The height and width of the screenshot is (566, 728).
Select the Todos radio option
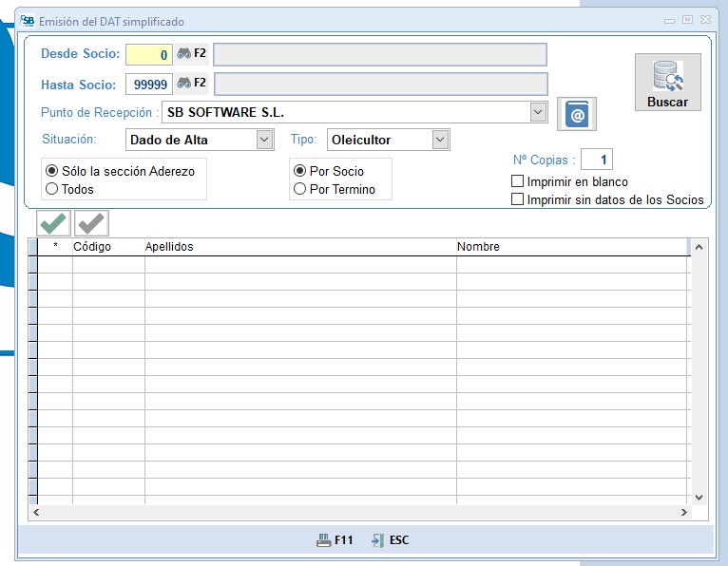click(52, 189)
